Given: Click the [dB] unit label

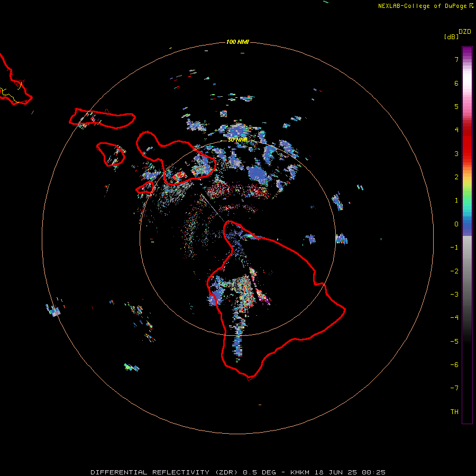Looking at the screenshot, I should click(451, 36).
